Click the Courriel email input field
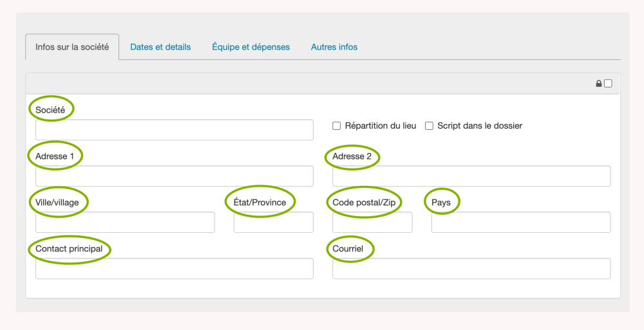This screenshot has width=644, height=330. 471,269
